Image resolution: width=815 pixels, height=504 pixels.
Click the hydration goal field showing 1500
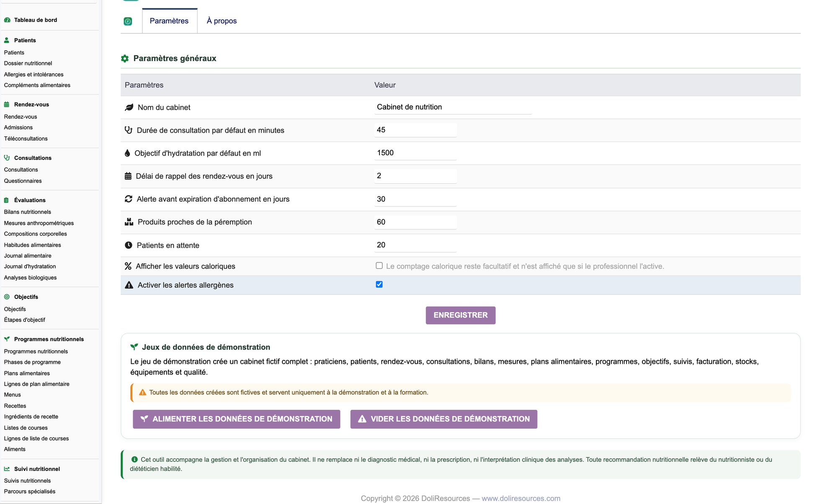click(x=415, y=153)
